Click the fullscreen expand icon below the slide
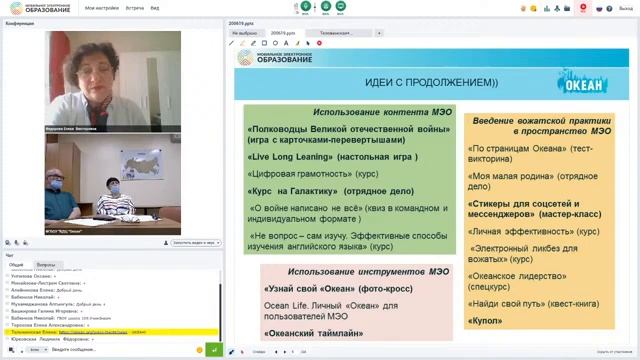The width and height of the screenshot is (640, 360). (231, 352)
